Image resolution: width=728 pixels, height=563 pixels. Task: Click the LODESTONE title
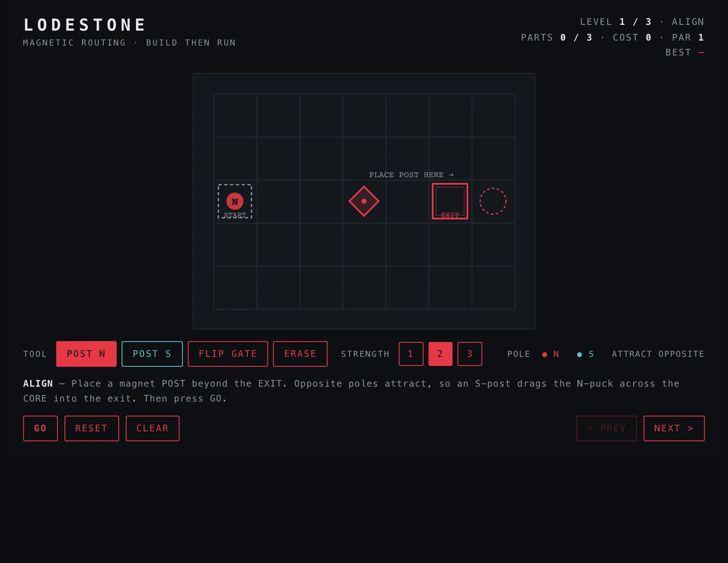tap(85, 25)
